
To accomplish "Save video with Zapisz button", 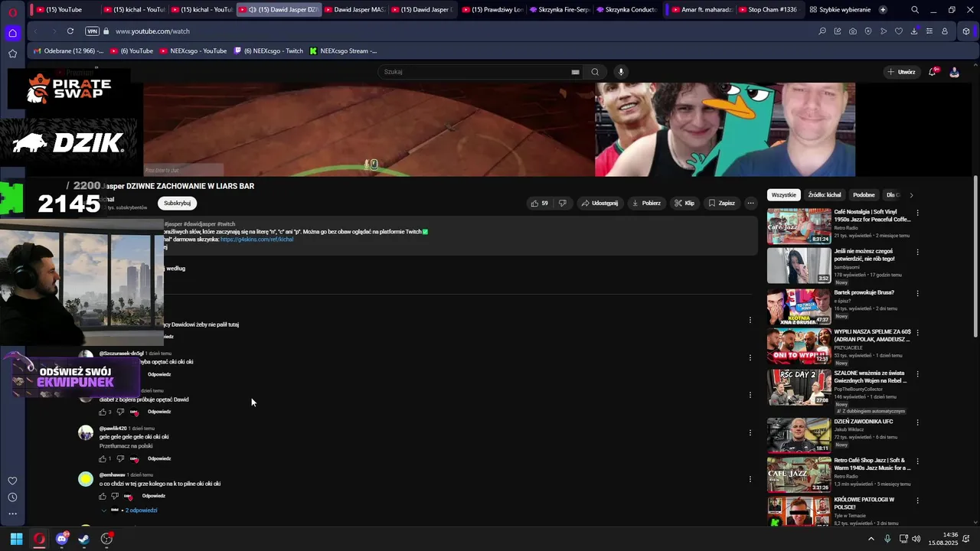I will tap(722, 203).
